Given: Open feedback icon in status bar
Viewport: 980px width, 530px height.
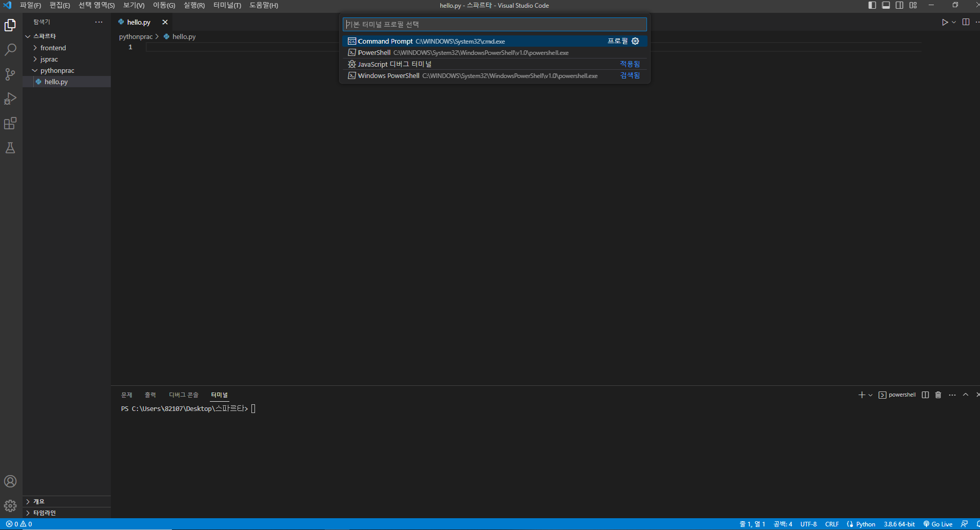Looking at the screenshot, I should pyautogui.click(x=965, y=524).
